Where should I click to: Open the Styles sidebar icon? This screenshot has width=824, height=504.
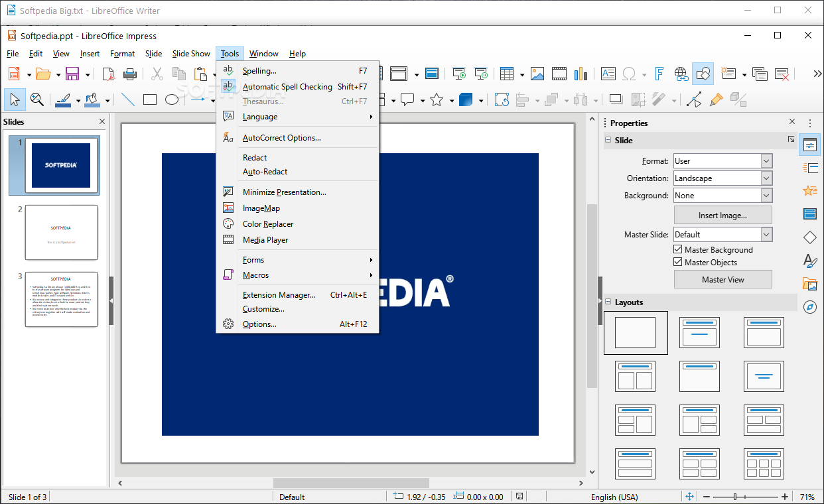pyautogui.click(x=809, y=261)
